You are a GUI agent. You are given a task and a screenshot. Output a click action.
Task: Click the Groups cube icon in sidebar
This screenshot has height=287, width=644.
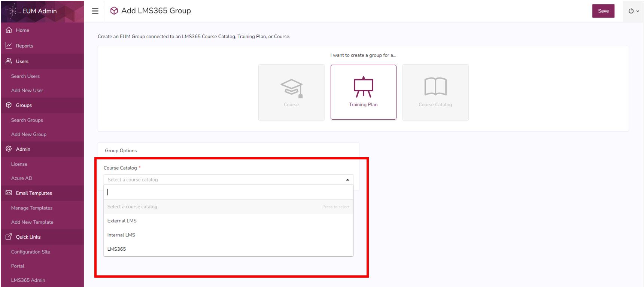coord(9,105)
